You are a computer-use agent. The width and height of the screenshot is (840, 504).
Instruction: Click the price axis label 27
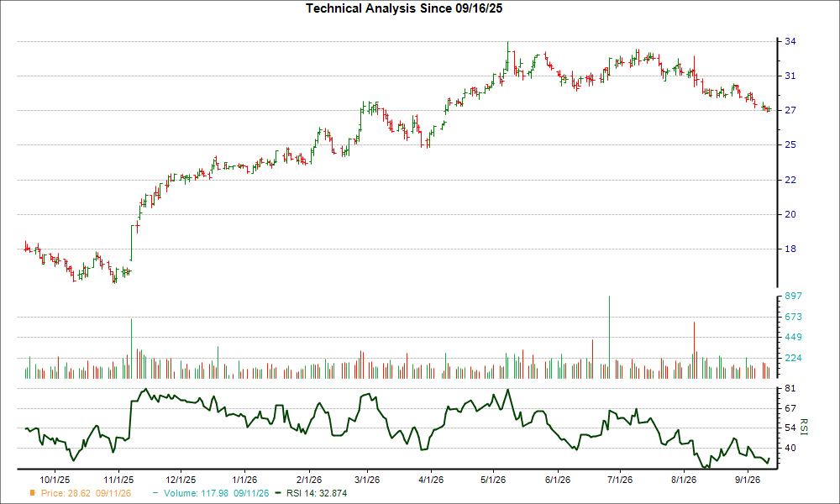pyautogui.click(x=790, y=110)
